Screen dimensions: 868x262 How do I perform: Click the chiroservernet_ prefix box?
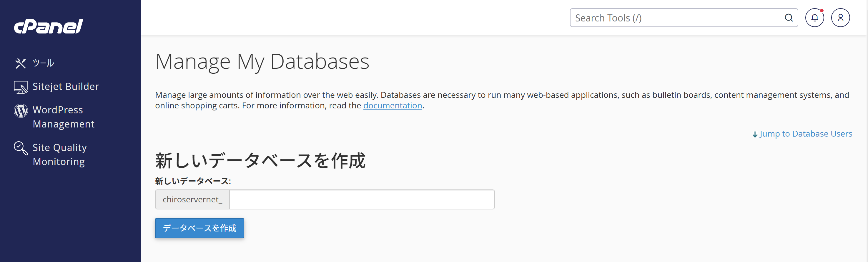(x=192, y=199)
